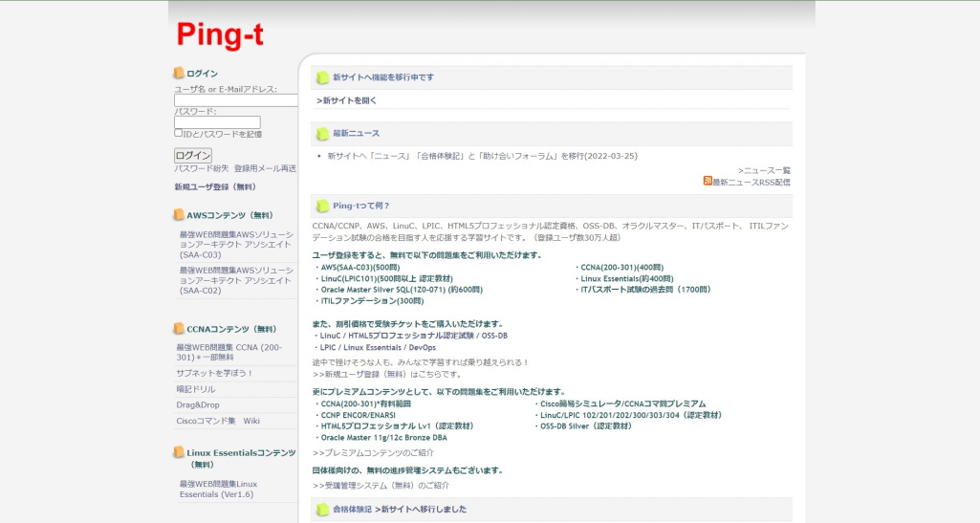
Task: Open the Wiki link
Action: (251, 421)
